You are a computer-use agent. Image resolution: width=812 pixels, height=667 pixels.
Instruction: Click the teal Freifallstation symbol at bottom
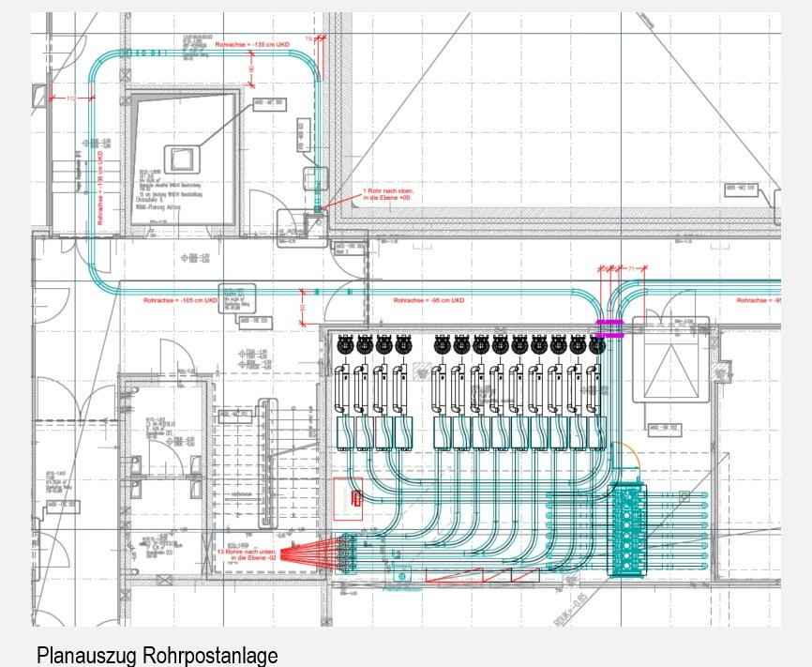tap(400, 577)
